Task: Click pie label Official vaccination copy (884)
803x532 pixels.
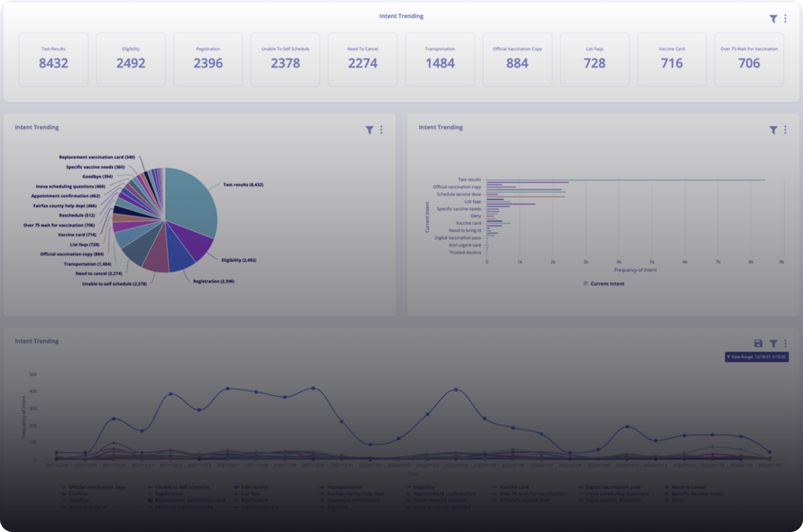Action: click(x=72, y=254)
